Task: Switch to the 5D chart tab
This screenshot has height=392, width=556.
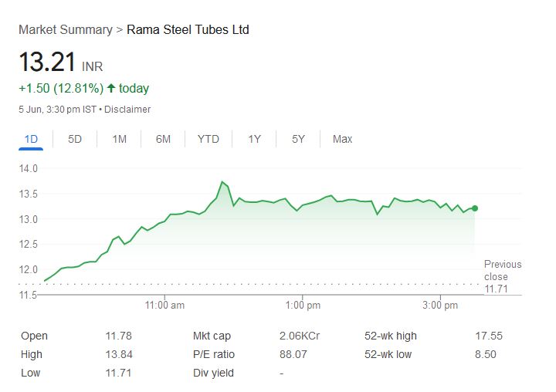Action: point(75,139)
